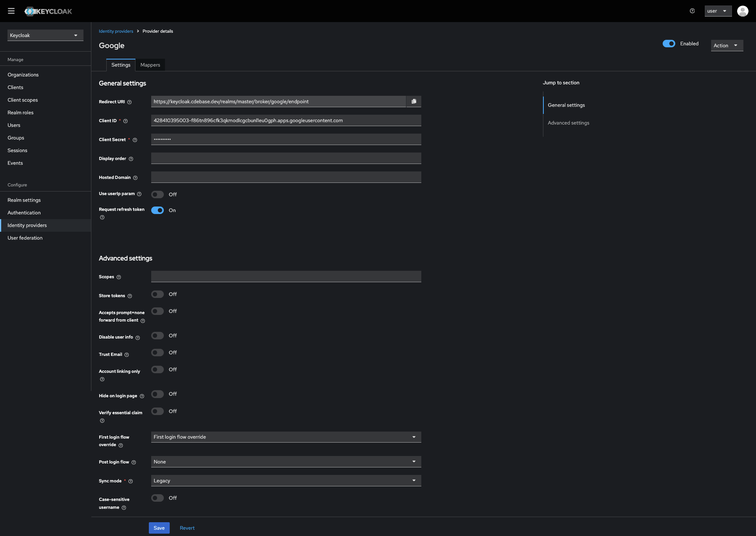Open the help icon in top bar

coord(692,11)
